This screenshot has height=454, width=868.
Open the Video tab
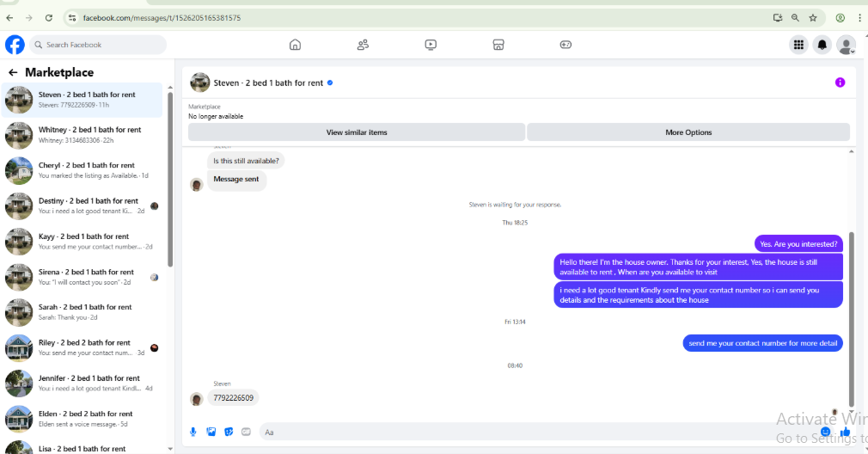[431, 45]
